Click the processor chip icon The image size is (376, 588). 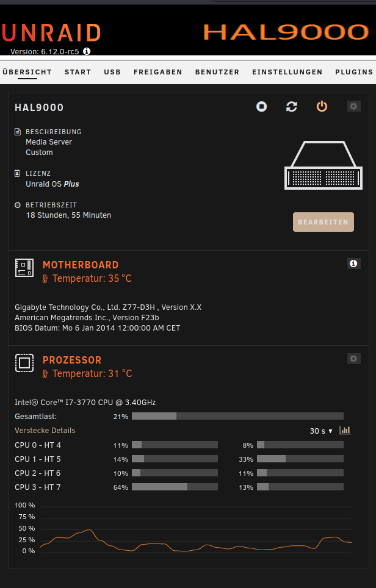pyautogui.click(x=24, y=363)
